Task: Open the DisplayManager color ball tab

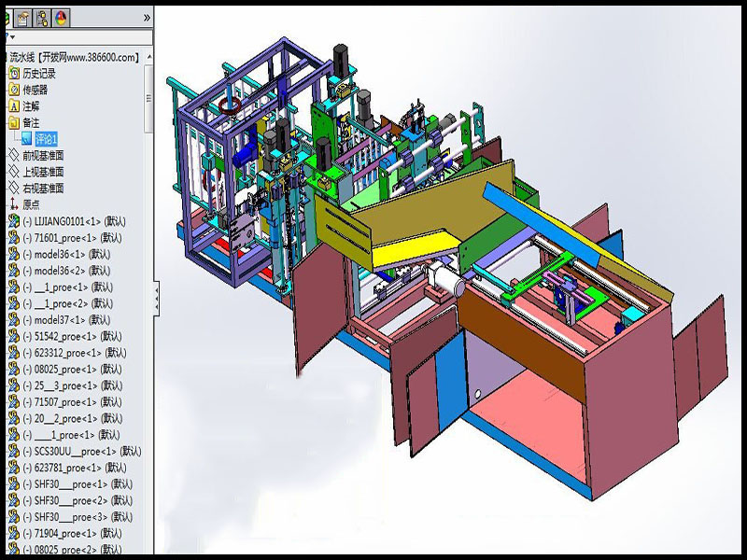Action: (61, 17)
